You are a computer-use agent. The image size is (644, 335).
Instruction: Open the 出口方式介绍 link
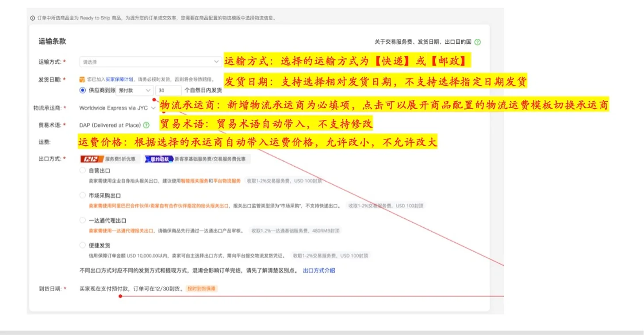pos(318,270)
